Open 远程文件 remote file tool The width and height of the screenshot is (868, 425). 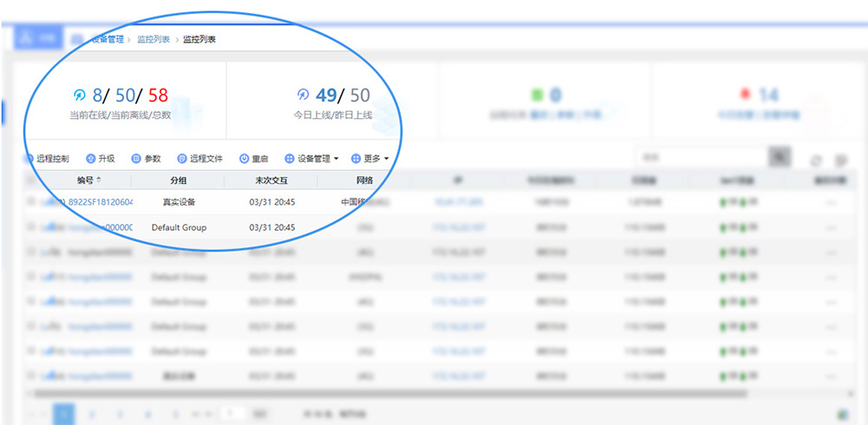pos(200,159)
